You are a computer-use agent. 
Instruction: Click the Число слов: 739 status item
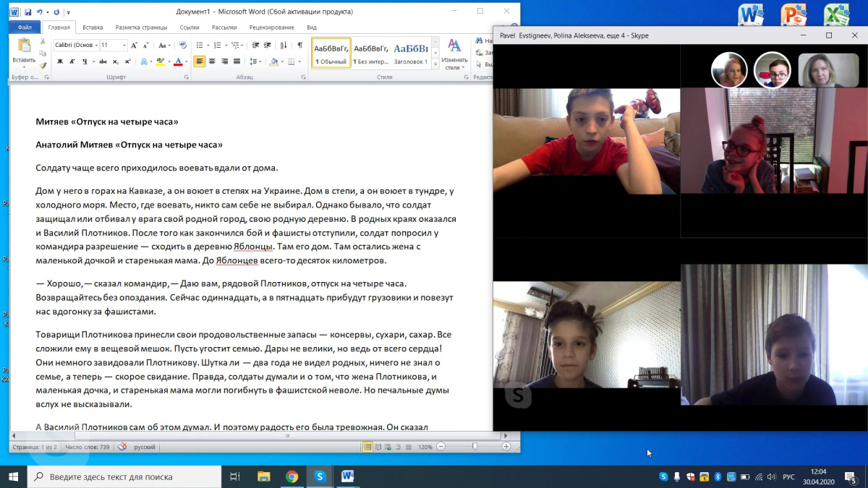88,447
